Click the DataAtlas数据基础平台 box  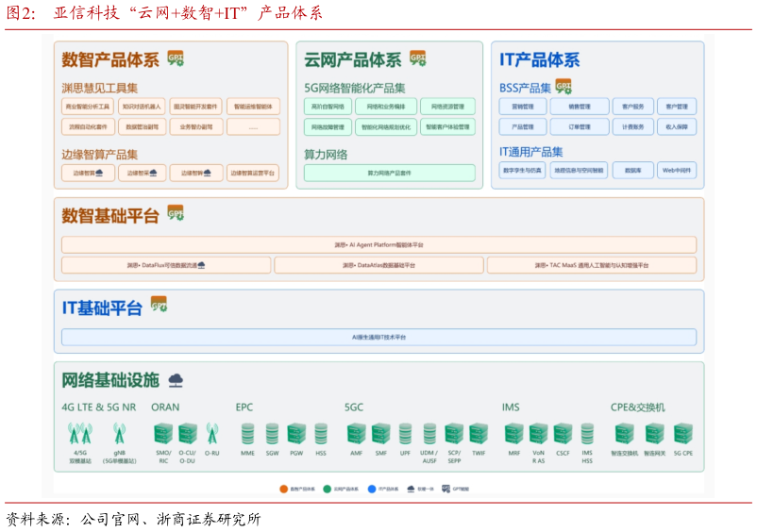click(x=379, y=265)
